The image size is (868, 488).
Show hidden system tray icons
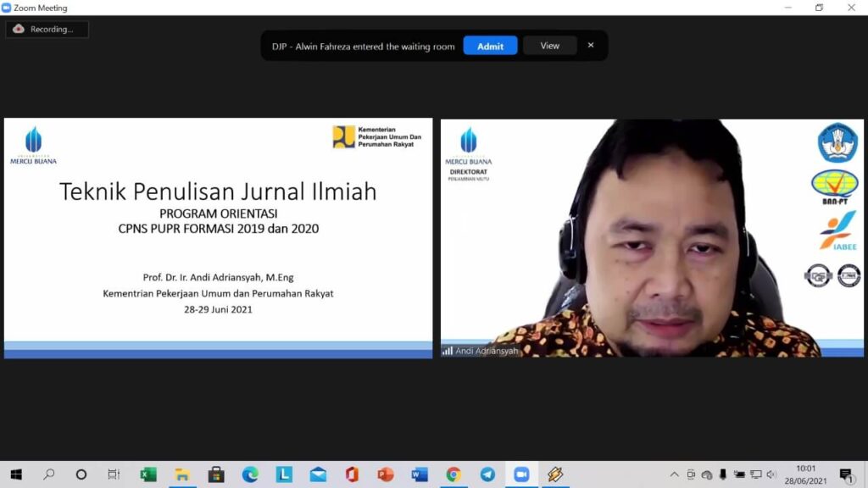[x=674, y=474]
